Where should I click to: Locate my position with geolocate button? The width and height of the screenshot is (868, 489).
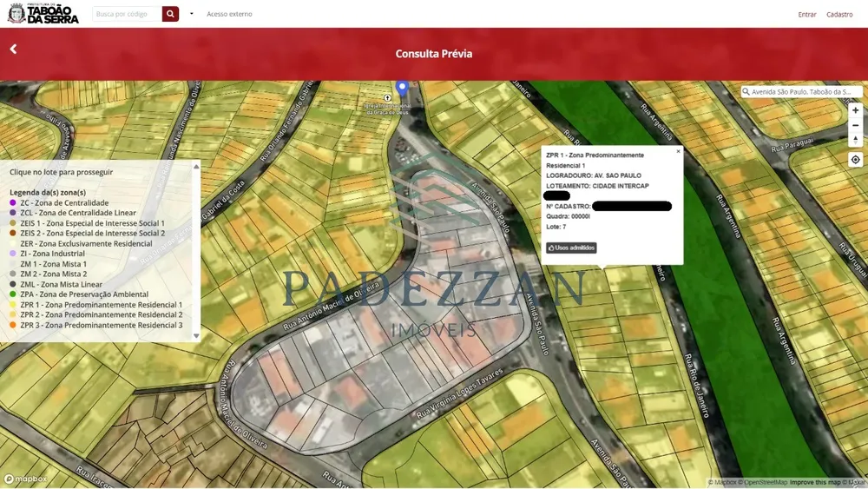tap(855, 160)
